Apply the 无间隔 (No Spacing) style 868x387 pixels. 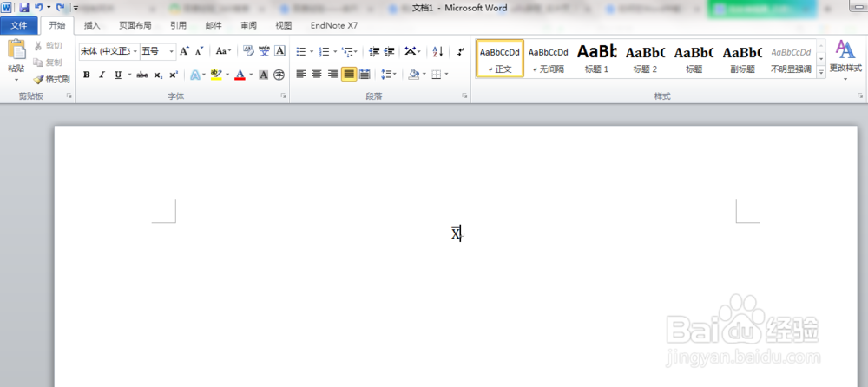tap(548, 58)
